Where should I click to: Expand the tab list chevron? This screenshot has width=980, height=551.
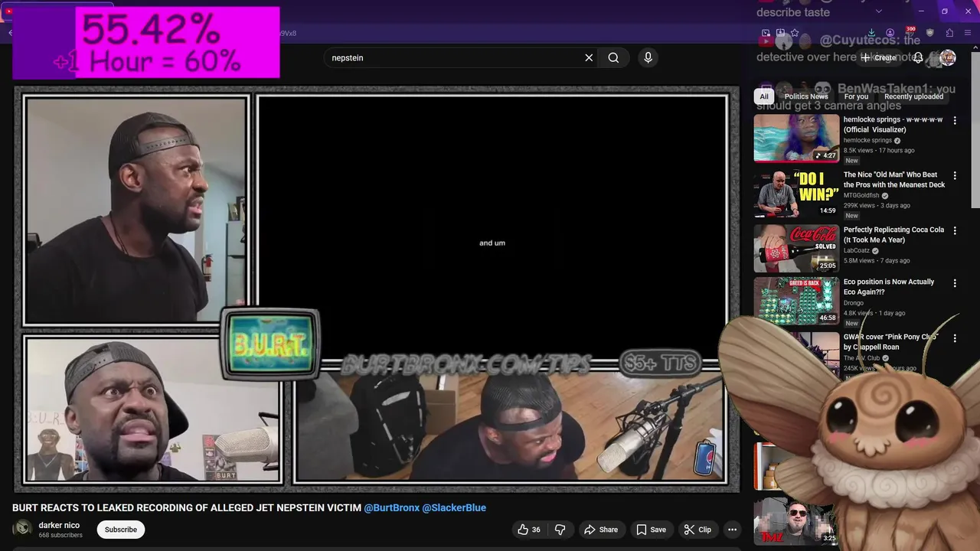878,11
